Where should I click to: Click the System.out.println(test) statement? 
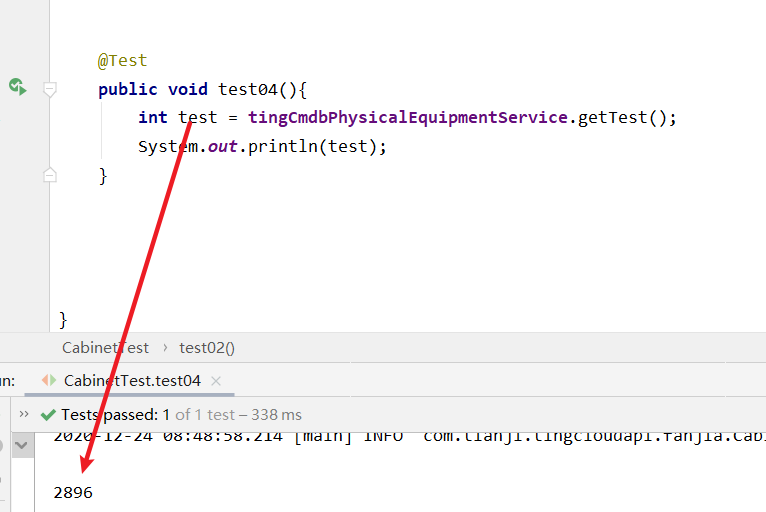(x=262, y=147)
